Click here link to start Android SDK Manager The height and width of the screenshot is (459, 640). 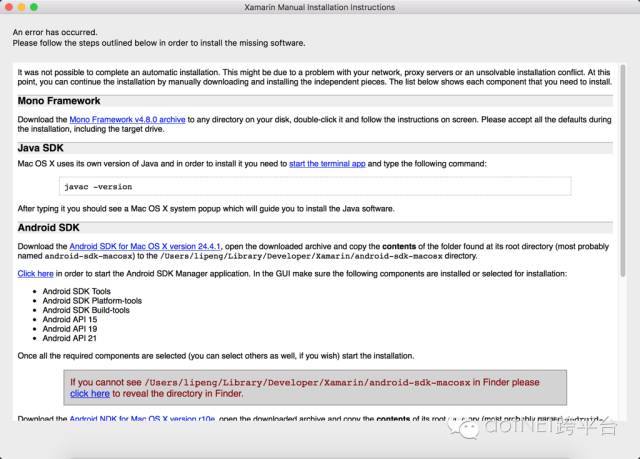pyautogui.click(x=36, y=274)
